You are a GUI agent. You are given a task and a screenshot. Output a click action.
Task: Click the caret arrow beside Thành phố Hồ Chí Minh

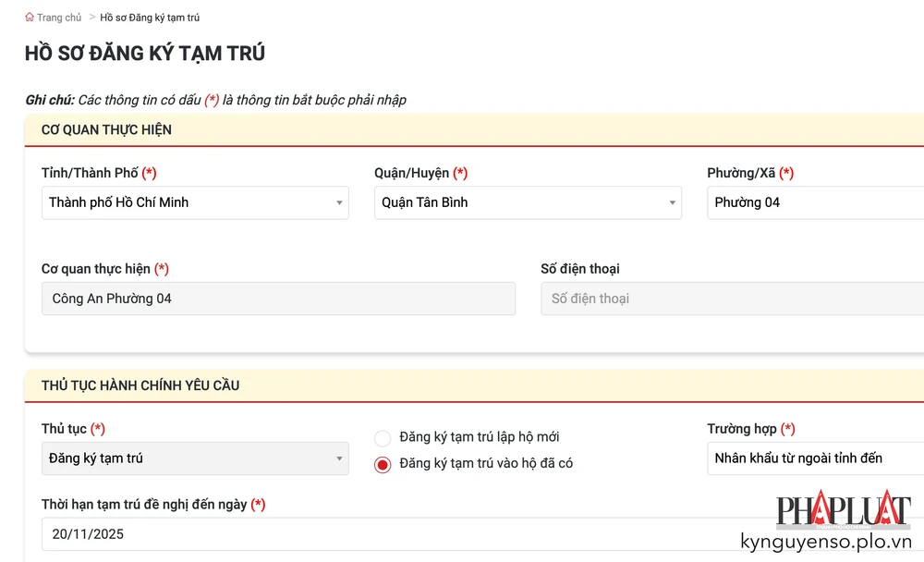(339, 202)
